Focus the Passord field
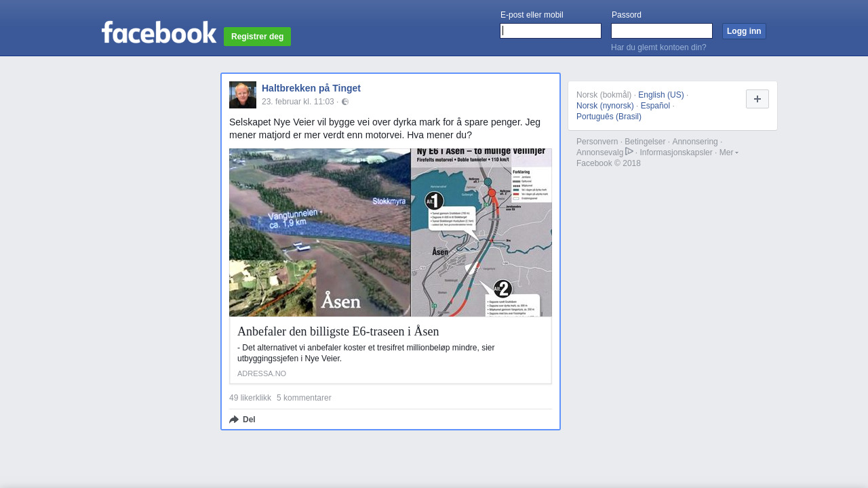The width and height of the screenshot is (868, 488). coord(662,31)
